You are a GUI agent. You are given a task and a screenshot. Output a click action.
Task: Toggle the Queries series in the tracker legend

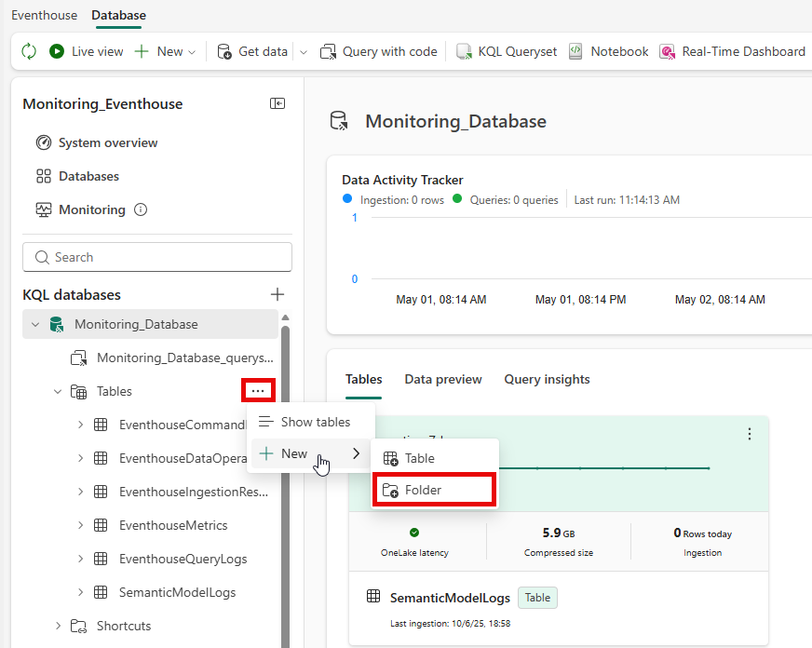[x=506, y=200]
